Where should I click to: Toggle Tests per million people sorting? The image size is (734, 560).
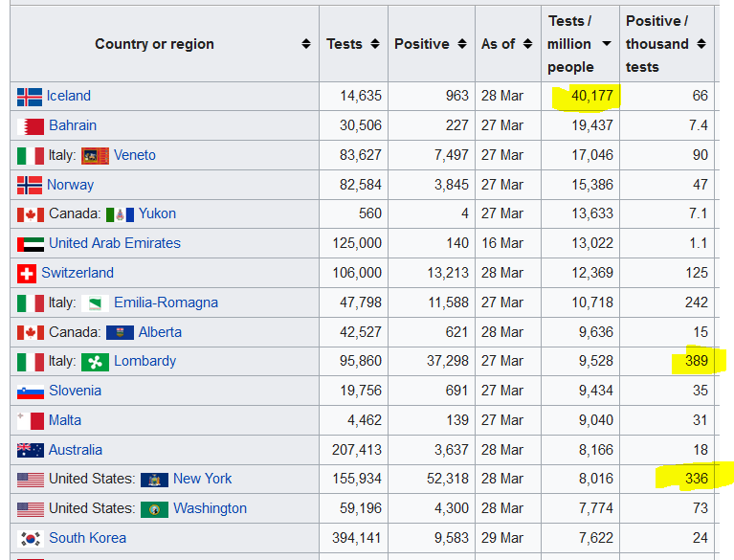point(606,44)
